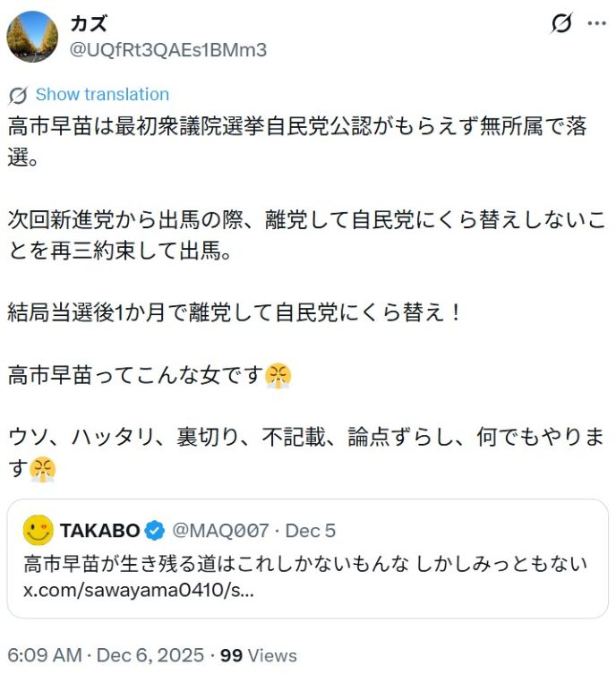Screen dimensions: 616x674
Task: Click the angry emoji ending the tweet
Action: point(43,469)
